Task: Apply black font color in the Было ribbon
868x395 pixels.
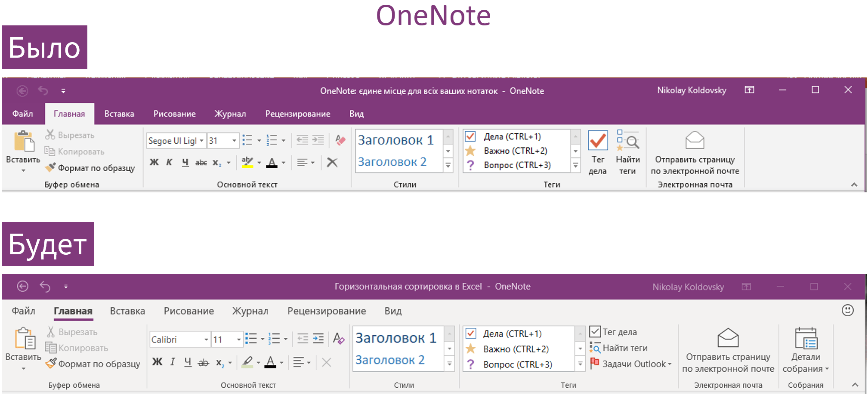Action: [x=272, y=163]
